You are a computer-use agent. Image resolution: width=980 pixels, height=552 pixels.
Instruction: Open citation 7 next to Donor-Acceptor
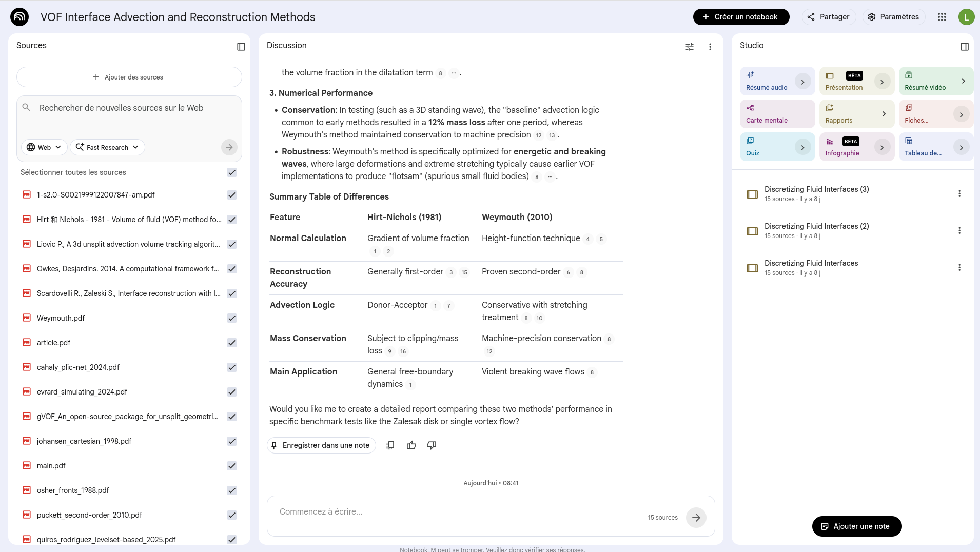(448, 306)
